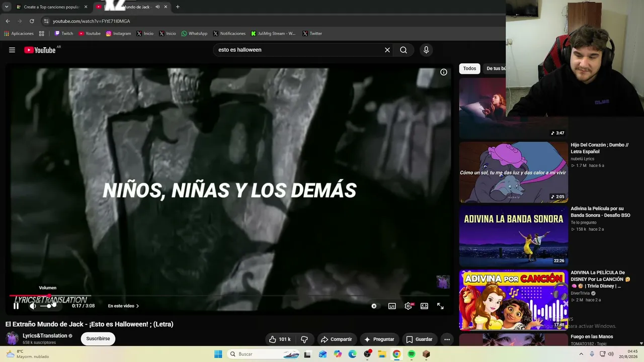Select the 'Todos' filter chip
This screenshot has width=644, height=362.
pyautogui.click(x=469, y=68)
